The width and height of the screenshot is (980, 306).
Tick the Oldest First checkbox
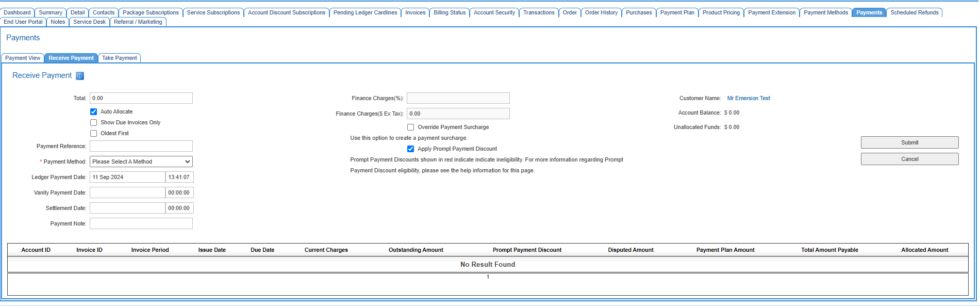(x=94, y=133)
